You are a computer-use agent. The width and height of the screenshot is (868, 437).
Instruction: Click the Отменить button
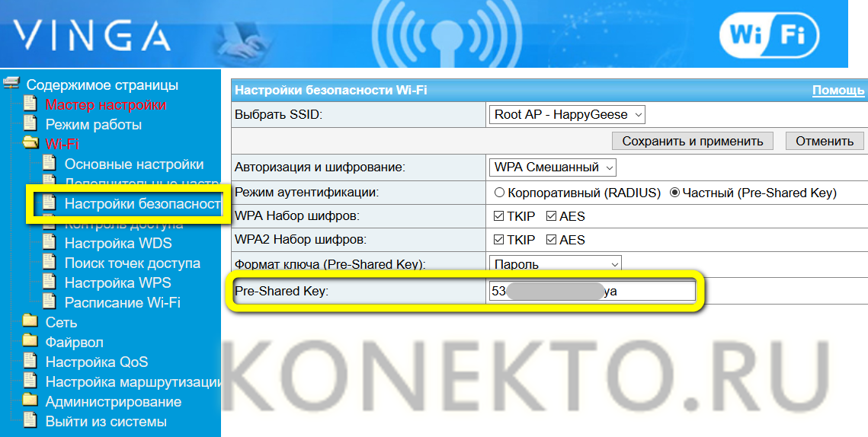(825, 141)
